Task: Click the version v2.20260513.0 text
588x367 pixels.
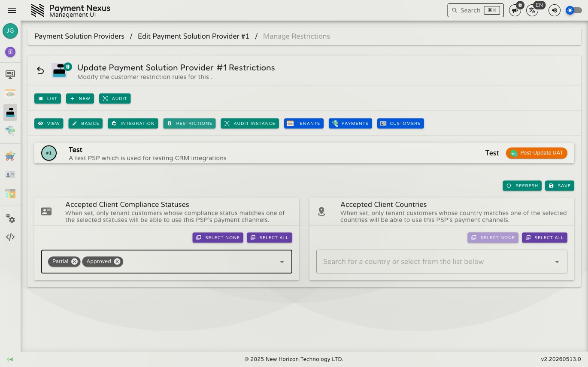Action: pyautogui.click(x=561, y=359)
